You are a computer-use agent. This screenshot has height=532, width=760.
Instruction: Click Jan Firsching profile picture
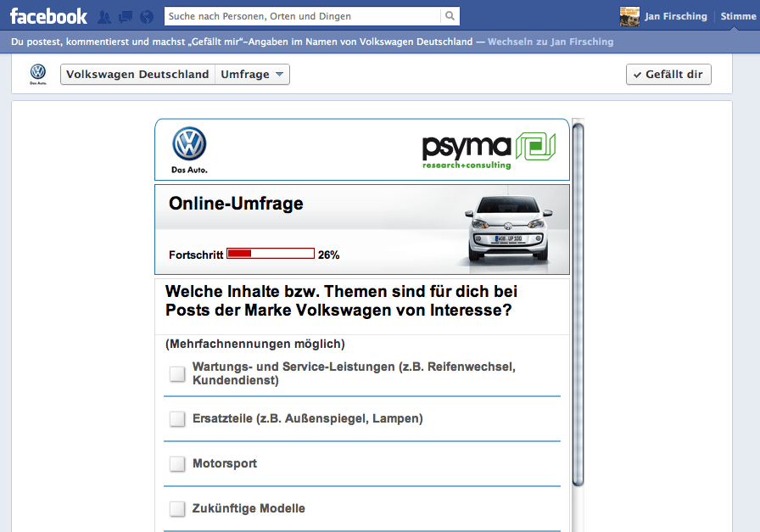coord(629,16)
